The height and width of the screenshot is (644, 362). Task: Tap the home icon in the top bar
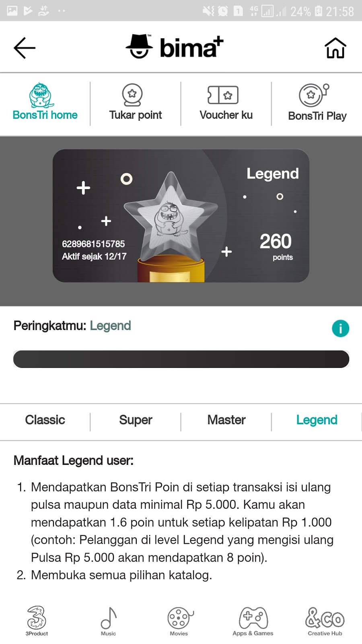336,47
